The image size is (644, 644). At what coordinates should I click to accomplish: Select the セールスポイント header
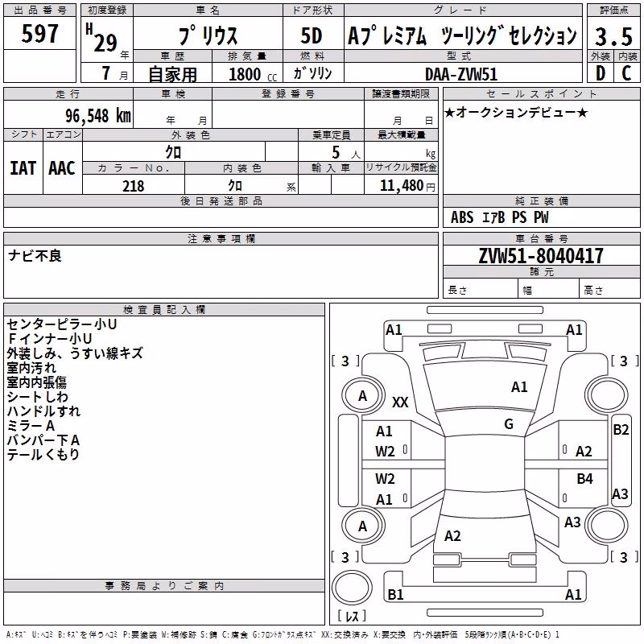pyautogui.click(x=541, y=93)
